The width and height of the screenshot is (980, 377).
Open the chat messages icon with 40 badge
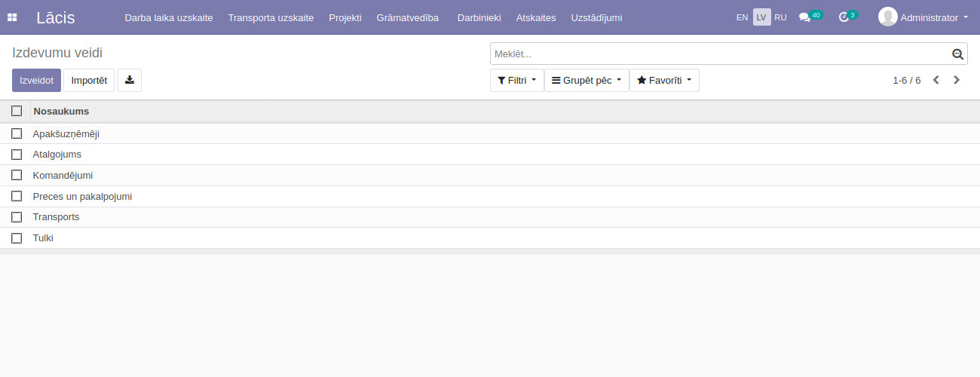point(804,17)
